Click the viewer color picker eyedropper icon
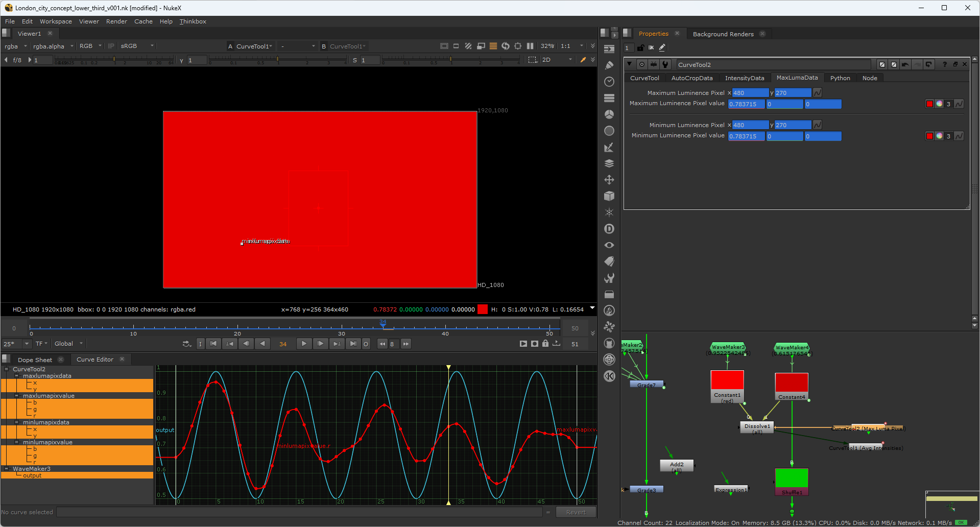Viewport: 980px width, 527px height. [x=583, y=60]
